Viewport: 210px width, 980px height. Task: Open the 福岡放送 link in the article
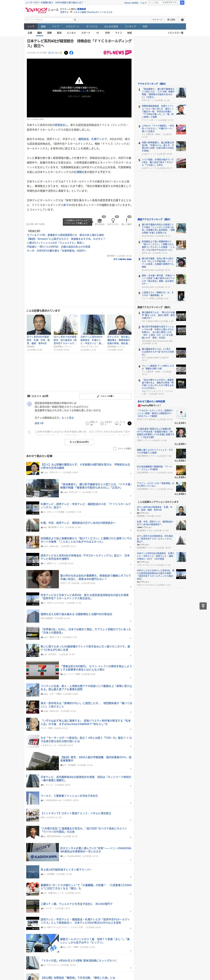[83, 139]
